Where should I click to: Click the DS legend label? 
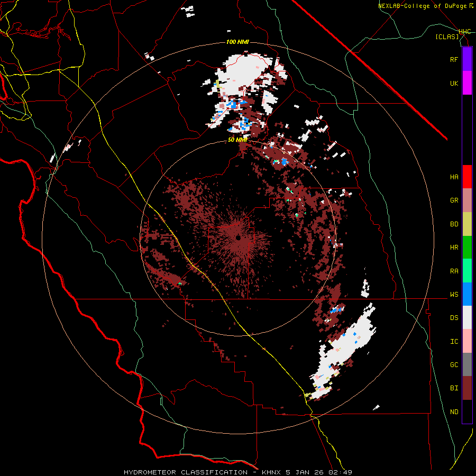tap(454, 318)
